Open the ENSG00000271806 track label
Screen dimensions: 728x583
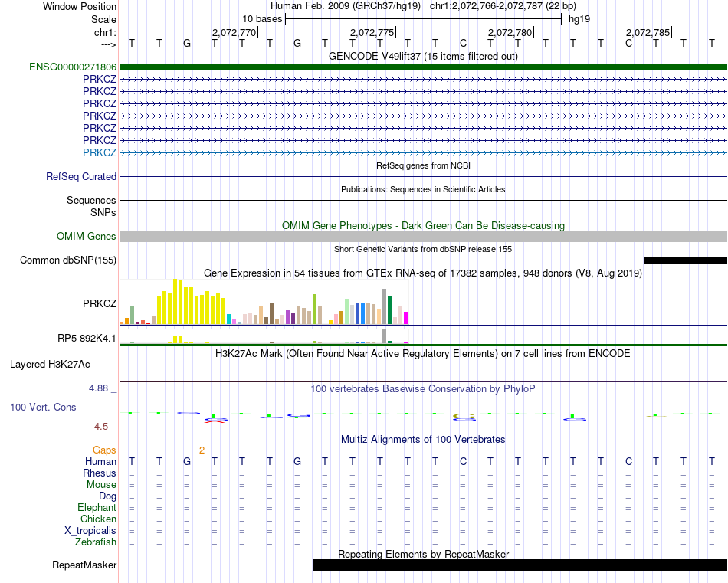(73, 67)
